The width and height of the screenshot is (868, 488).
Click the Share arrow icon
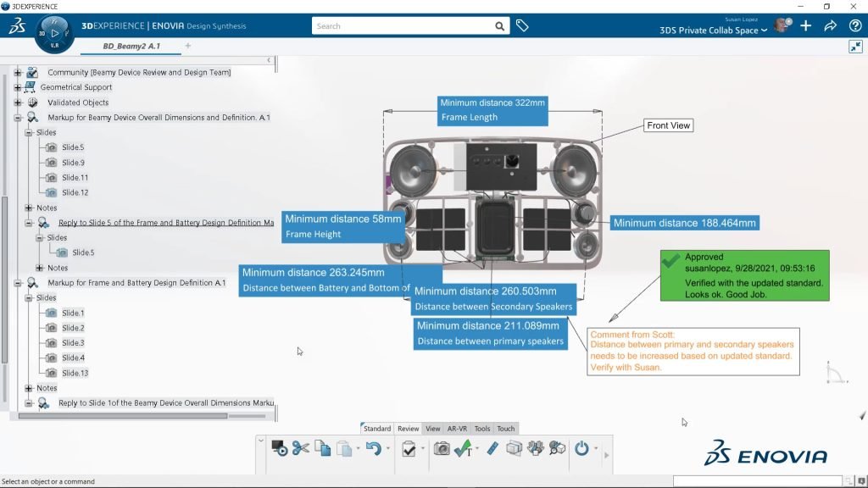pos(831,26)
